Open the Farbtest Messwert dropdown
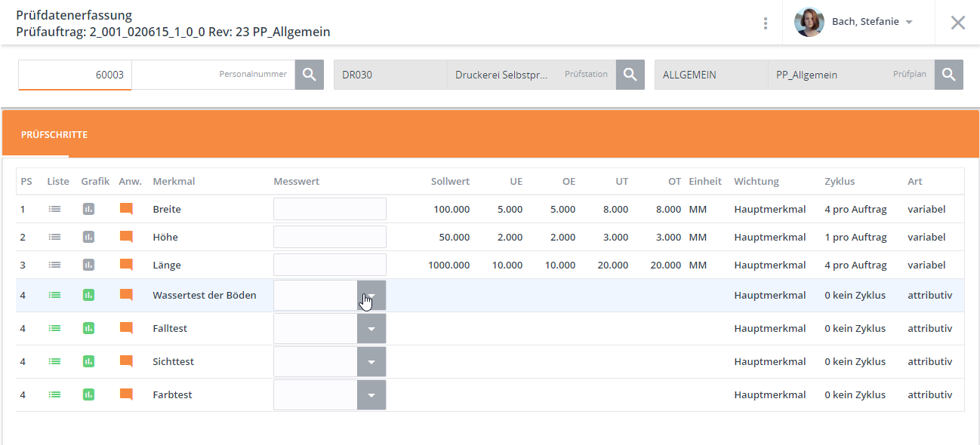 pos(371,395)
